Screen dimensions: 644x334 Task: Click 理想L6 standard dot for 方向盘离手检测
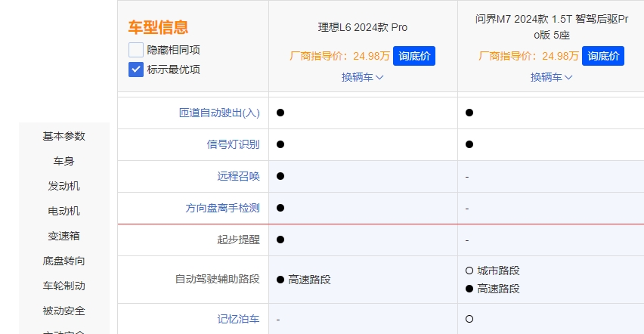coord(280,208)
